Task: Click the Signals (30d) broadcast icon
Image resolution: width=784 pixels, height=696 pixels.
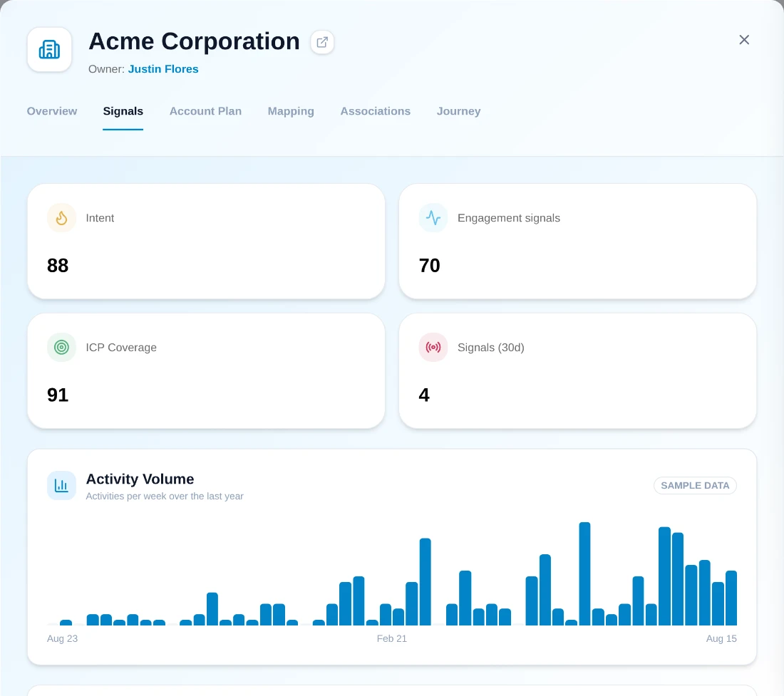Action: 433,347
